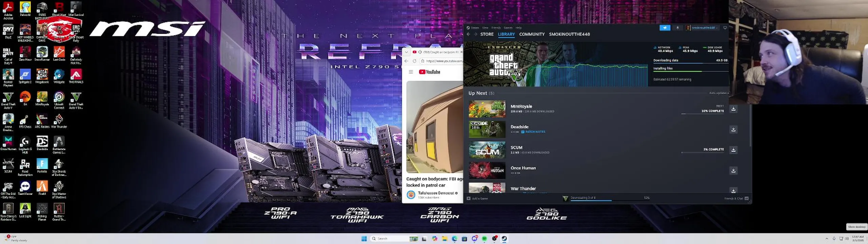Open YouTube hamburger guide menu

pos(411,72)
